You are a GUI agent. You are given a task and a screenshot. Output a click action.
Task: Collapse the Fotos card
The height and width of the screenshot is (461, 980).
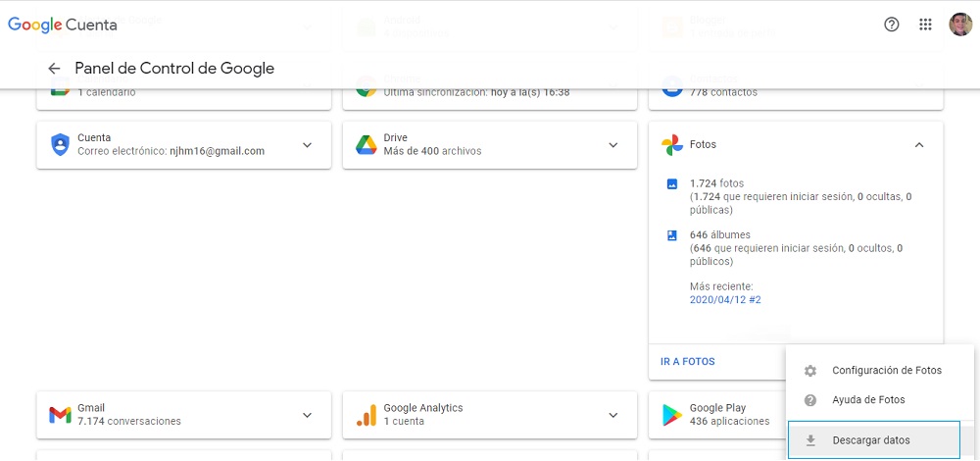pyautogui.click(x=918, y=145)
